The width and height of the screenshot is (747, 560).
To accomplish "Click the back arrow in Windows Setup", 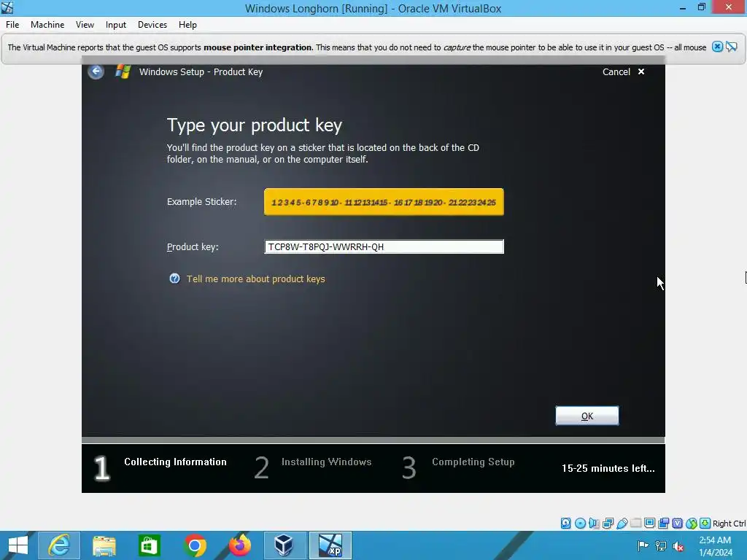I will pos(96,71).
